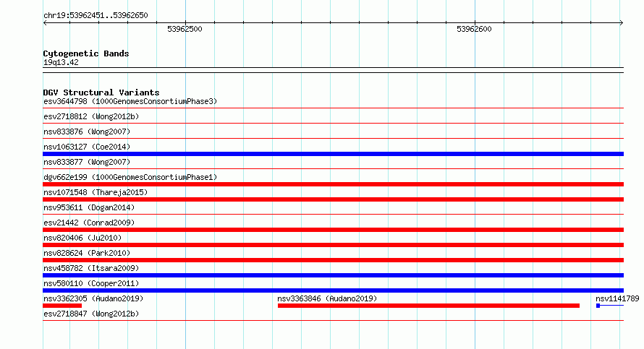Open variant nsv828624 (Park2010)
The width and height of the screenshot is (644, 349).
click(x=87, y=253)
